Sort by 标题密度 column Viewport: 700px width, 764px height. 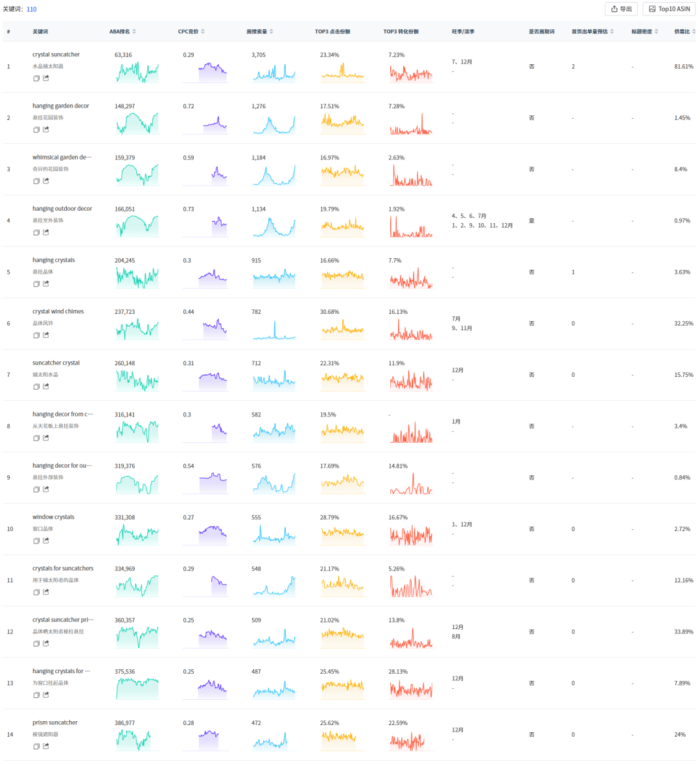[656, 32]
